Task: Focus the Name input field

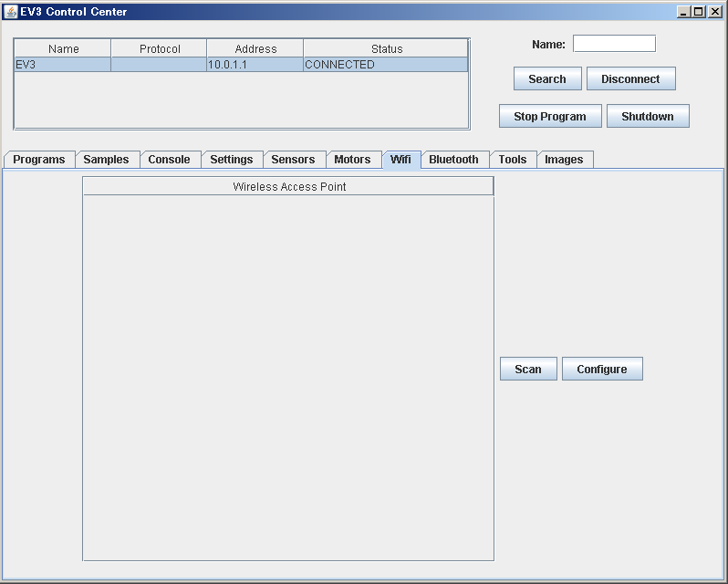Action: 614,44
